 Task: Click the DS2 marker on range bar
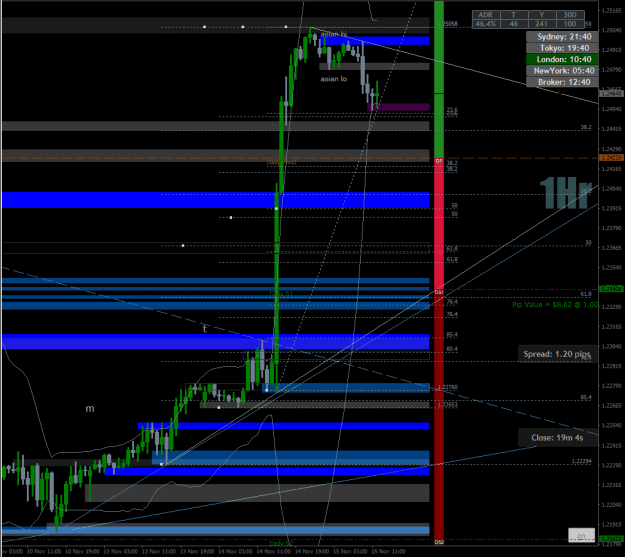click(439, 542)
